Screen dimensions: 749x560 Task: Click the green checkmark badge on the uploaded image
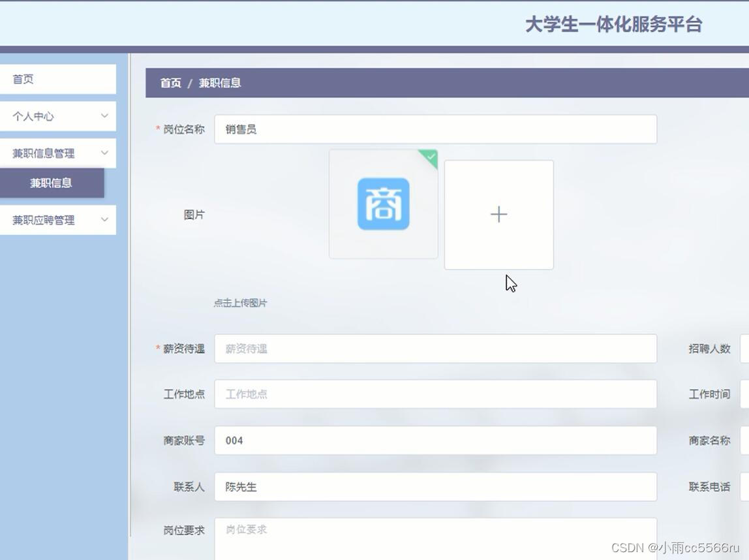point(431,157)
